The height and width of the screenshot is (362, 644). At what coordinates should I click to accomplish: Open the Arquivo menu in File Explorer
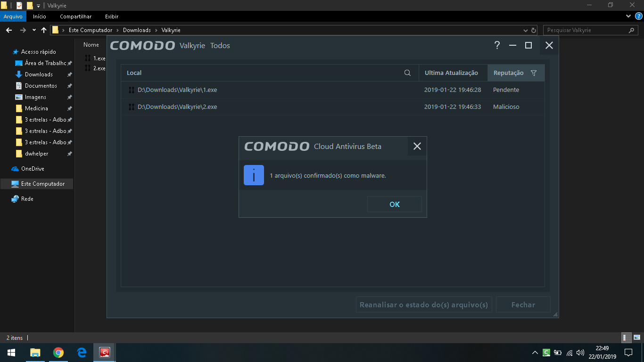coord(13,16)
